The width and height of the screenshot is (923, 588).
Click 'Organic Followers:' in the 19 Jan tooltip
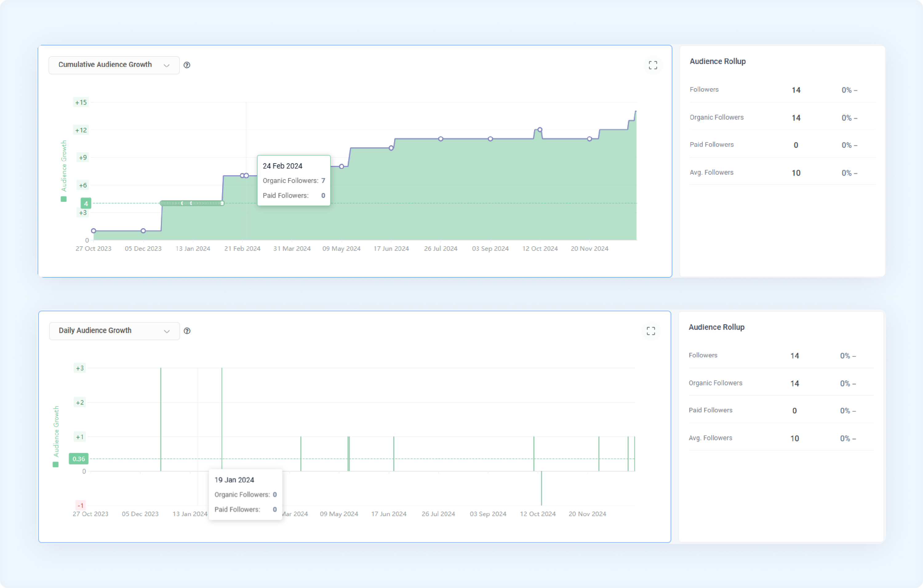242,495
